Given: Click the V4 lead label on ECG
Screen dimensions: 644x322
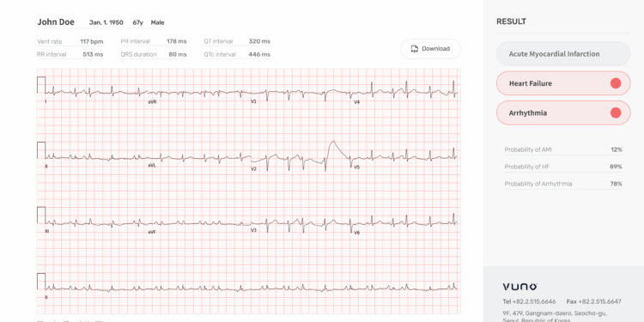Looking at the screenshot, I should pyautogui.click(x=357, y=102).
